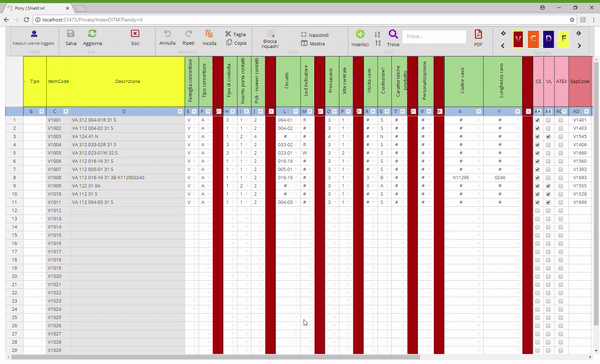Hide cells with the Nascondi icon
The image size is (600, 364).
click(x=304, y=34)
